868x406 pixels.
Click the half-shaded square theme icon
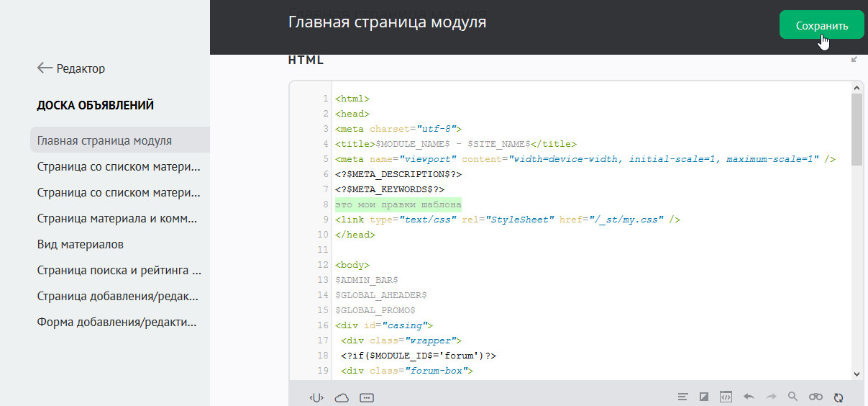point(704,397)
